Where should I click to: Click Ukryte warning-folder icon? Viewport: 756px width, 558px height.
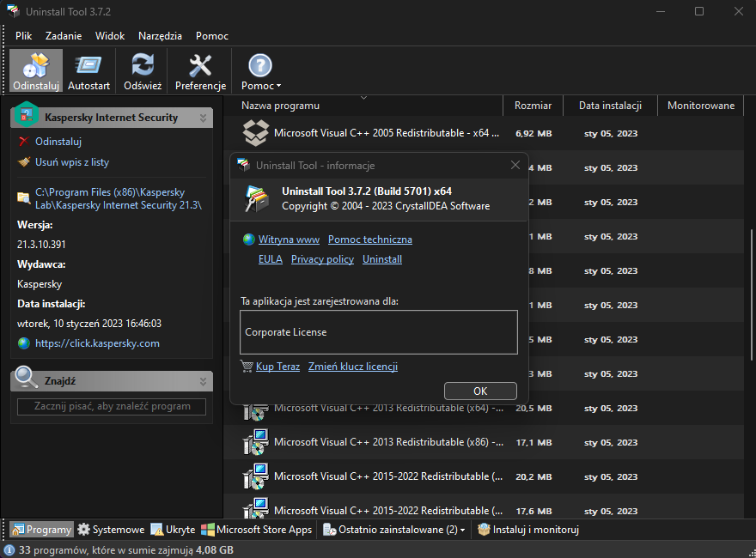(x=156, y=530)
